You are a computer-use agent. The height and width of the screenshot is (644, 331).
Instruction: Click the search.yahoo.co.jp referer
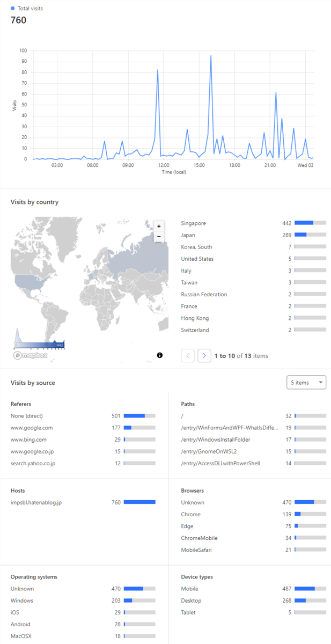coord(83,463)
